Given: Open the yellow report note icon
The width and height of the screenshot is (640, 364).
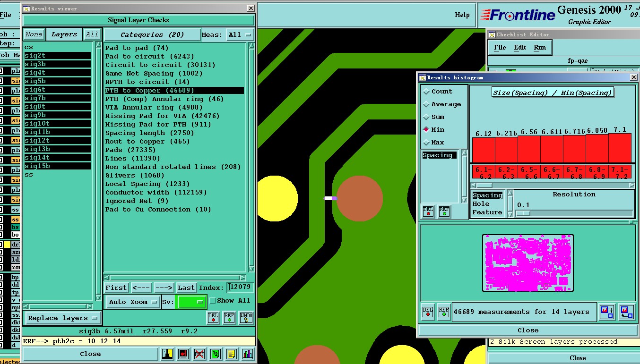Looking at the screenshot, I should [x=231, y=354].
